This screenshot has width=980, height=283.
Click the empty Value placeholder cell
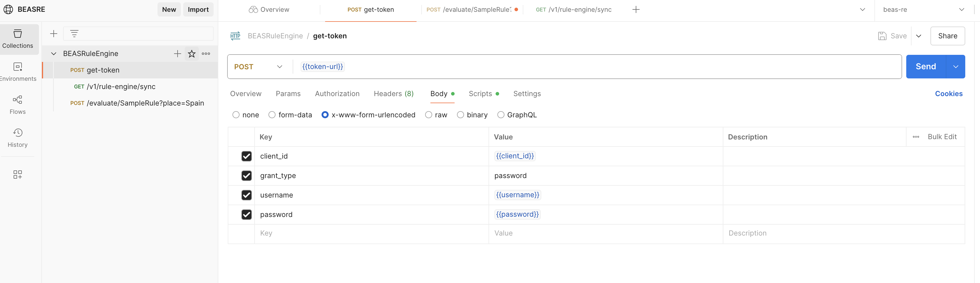click(x=606, y=233)
